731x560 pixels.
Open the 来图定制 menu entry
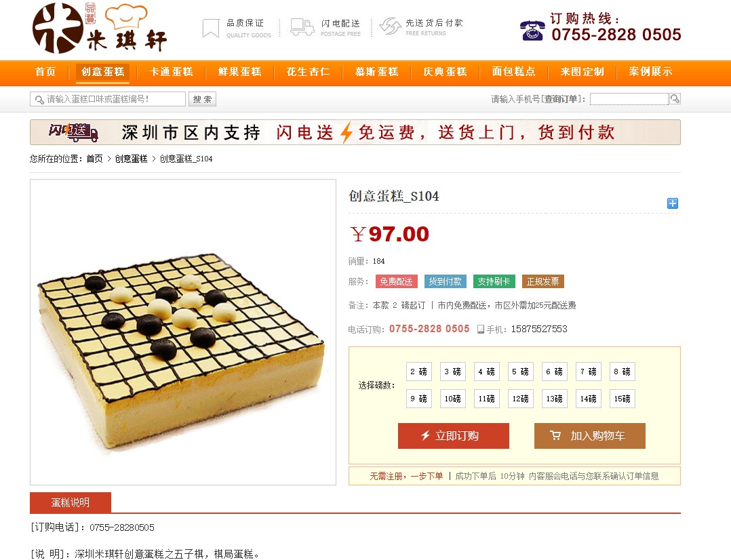click(x=582, y=72)
